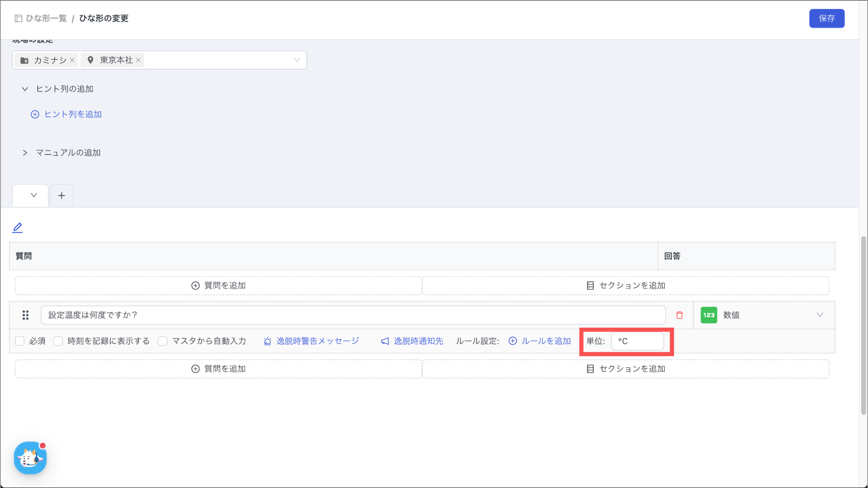Click the pencil edit icon
This screenshot has height=488, width=868.
[x=17, y=228]
